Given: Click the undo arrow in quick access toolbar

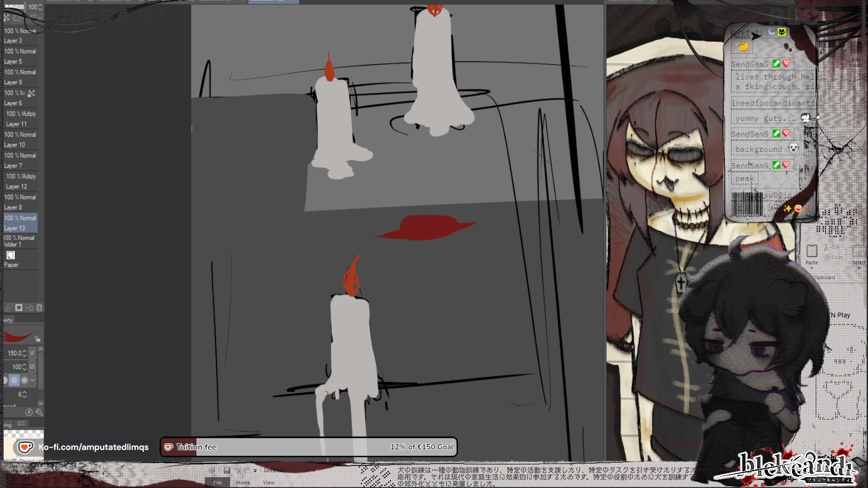Looking at the screenshot, I should coord(238,470).
